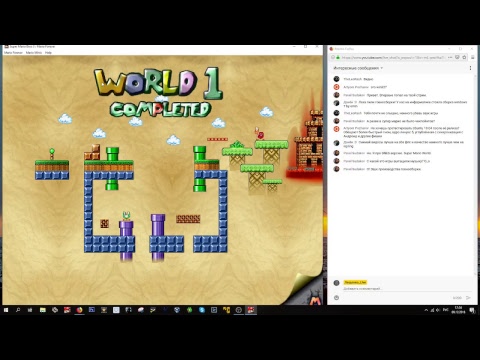Image resolution: width=480 pixels, height=360 pixels.
Task: Open the address bar page actions dots
Action: pos(450,57)
